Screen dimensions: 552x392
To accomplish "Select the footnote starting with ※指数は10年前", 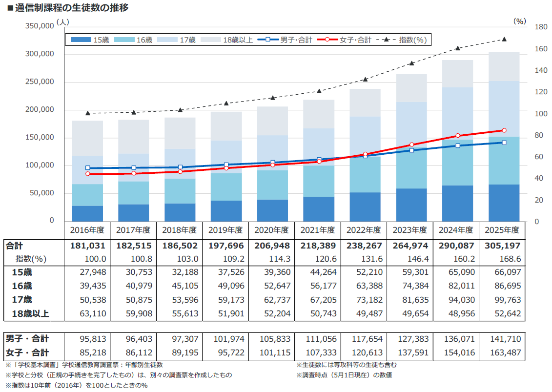I will click(77, 385).
